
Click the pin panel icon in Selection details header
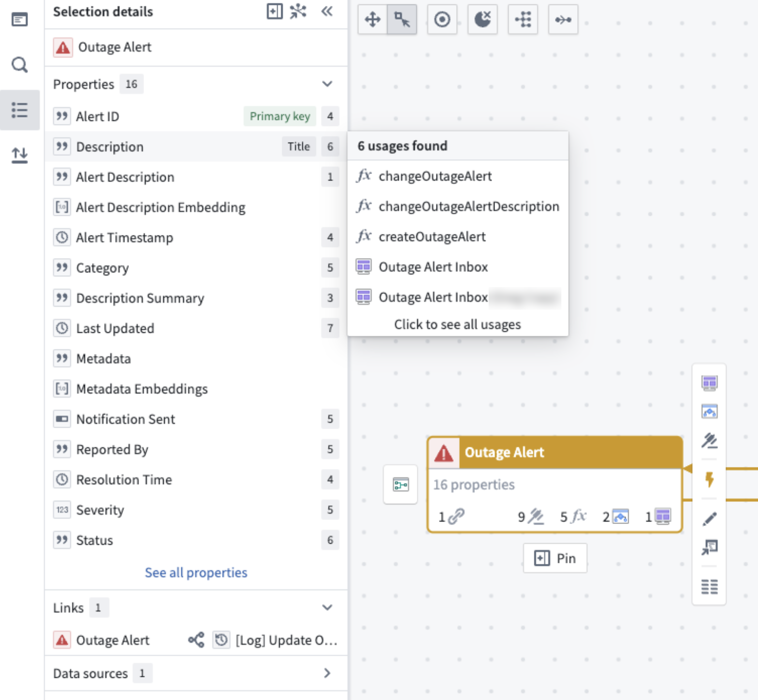click(275, 11)
